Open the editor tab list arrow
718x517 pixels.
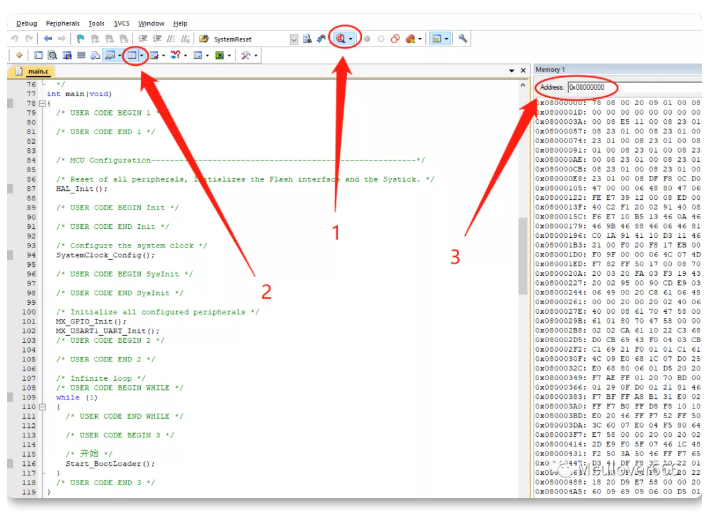coord(511,71)
